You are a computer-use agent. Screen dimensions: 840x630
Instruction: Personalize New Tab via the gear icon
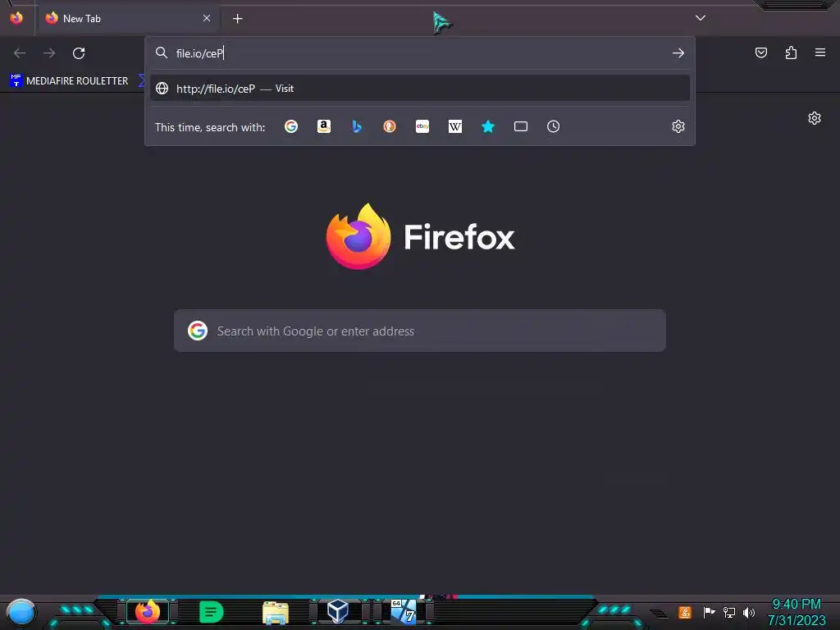pos(815,118)
